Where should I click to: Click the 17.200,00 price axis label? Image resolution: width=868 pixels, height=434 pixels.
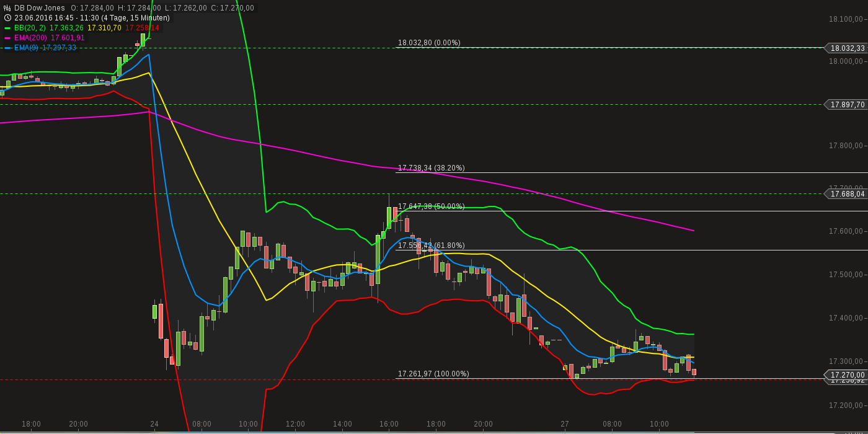coord(846,405)
